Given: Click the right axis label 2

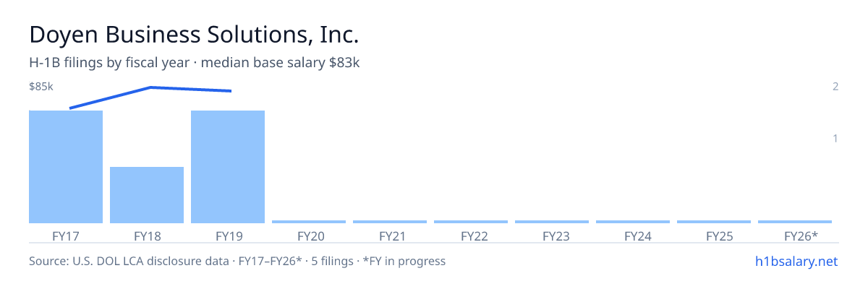Looking at the screenshot, I should point(835,87).
